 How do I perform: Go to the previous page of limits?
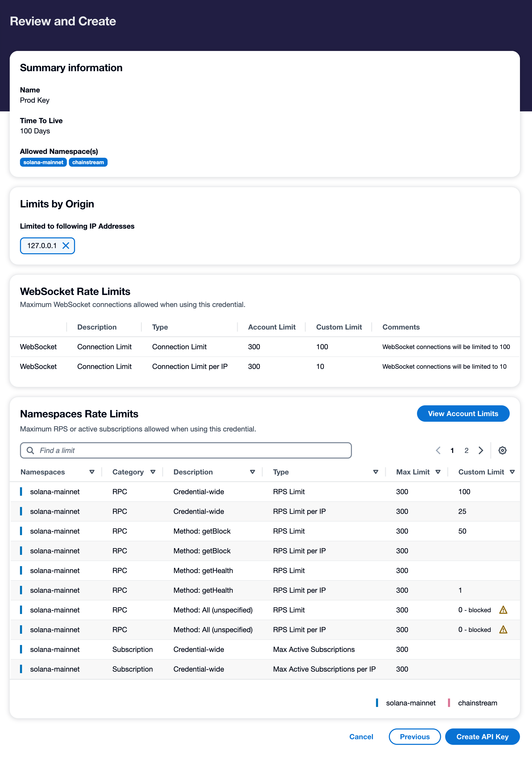click(438, 450)
